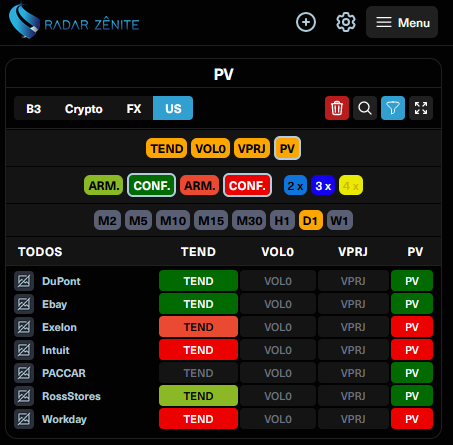Choose the M10 timeframe
This screenshot has height=445, width=453.
pos(173,220)
